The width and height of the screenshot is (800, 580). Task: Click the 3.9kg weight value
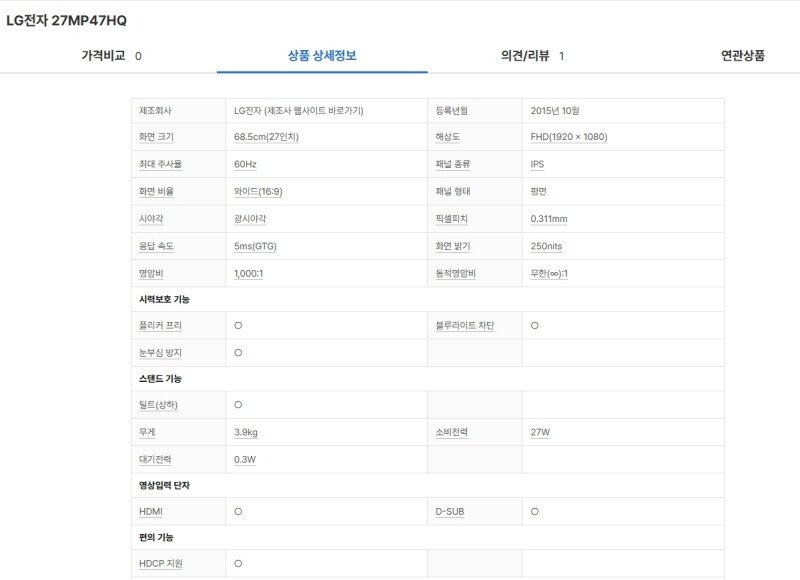point(246,432)
